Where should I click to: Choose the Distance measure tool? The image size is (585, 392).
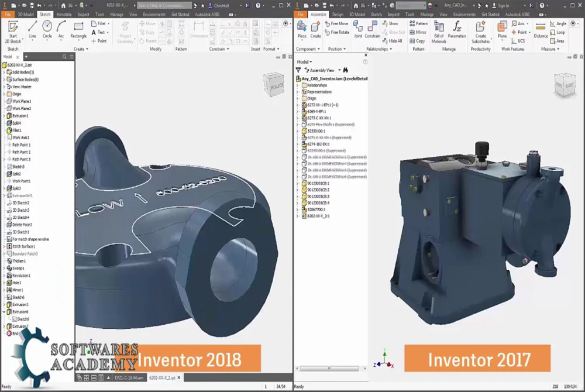[x=541, y=30]
